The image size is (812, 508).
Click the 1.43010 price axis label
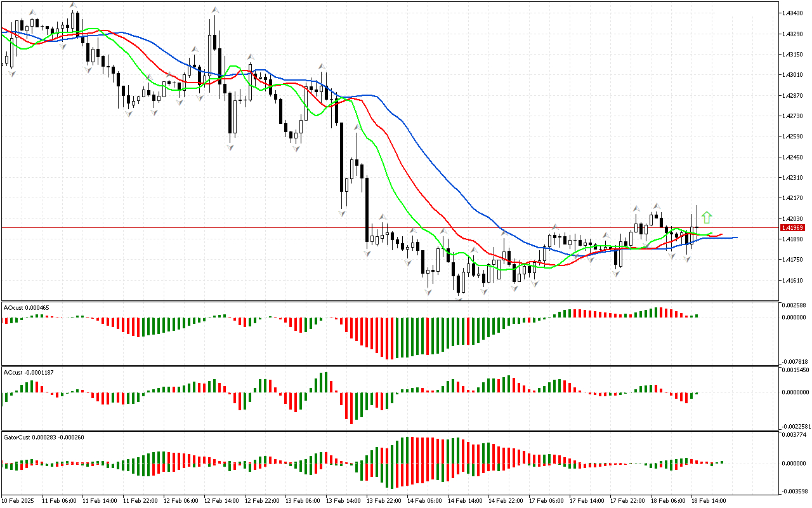(x=792, y=74)
